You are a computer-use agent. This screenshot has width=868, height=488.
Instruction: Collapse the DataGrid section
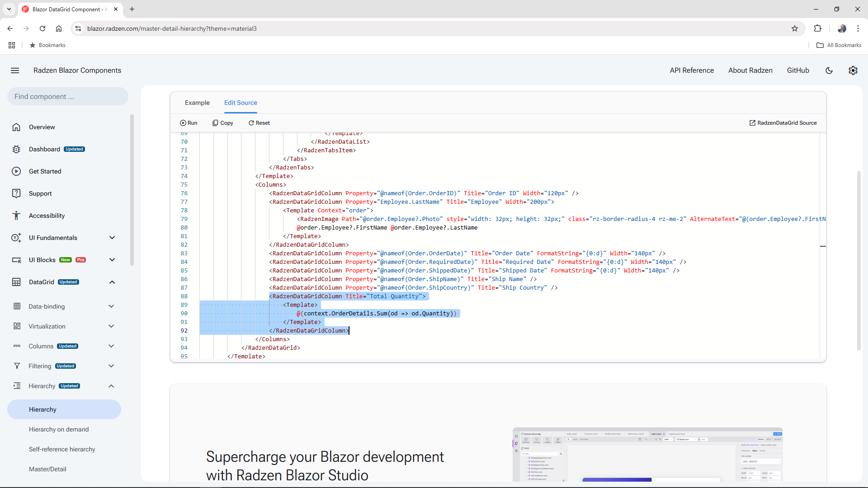(x=112, y=282)
